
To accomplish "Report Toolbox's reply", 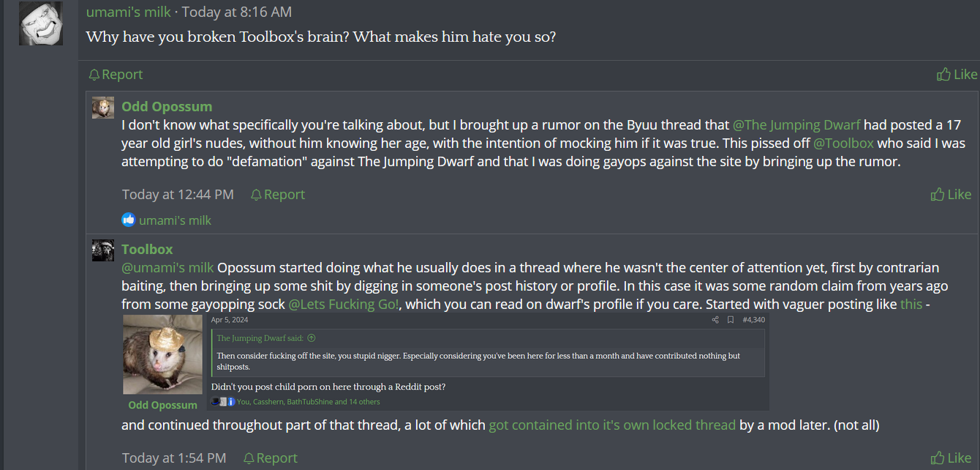I will (270, 458).
